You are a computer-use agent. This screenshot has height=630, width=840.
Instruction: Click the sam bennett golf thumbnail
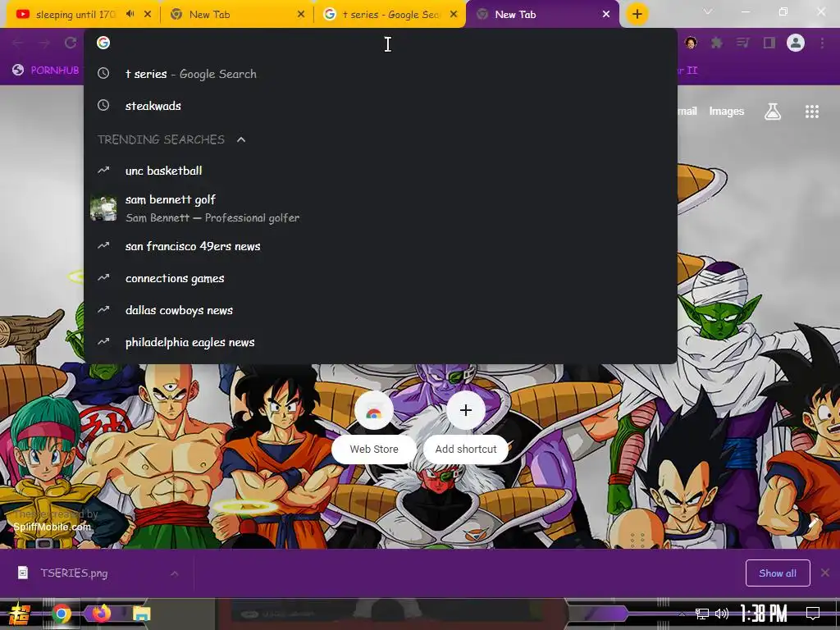pos(103,208)
